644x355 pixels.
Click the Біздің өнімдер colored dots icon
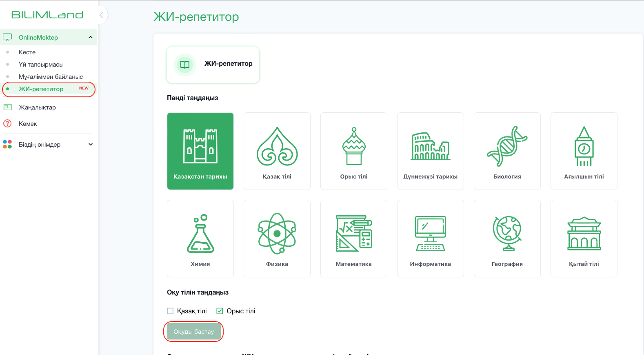tap(7, 144)
